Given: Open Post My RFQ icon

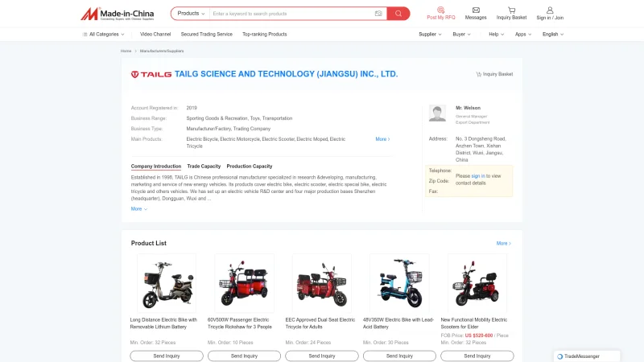Looking at the screenshot, I should tap(440, 10).
